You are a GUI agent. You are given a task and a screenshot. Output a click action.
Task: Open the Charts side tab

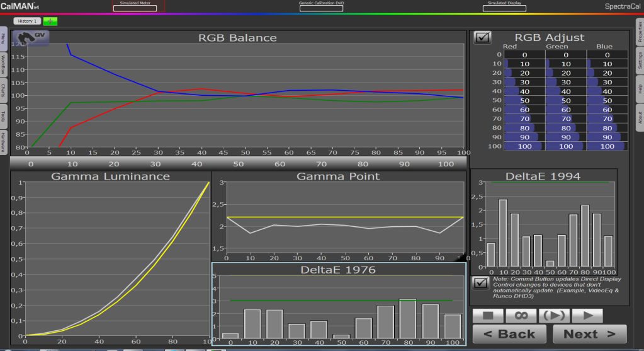coord(4,89)
